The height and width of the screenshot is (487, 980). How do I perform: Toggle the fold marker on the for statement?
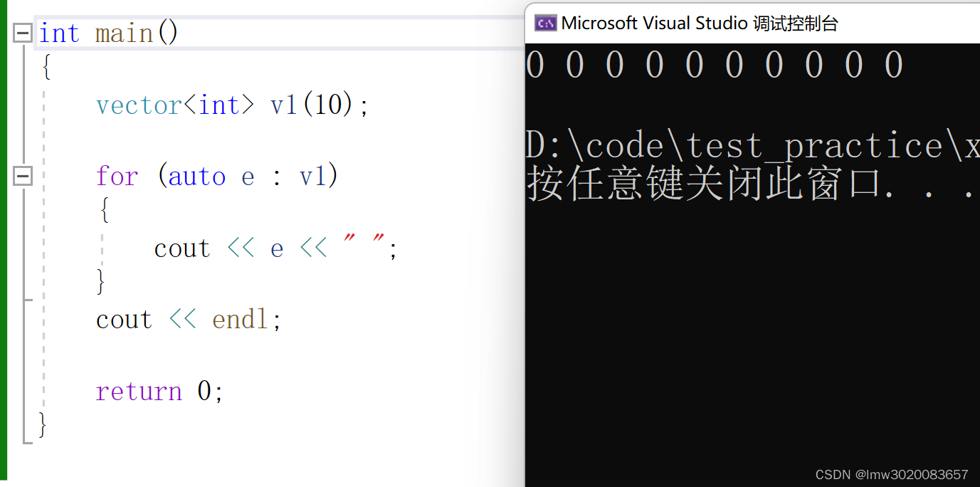click(21, 176)
